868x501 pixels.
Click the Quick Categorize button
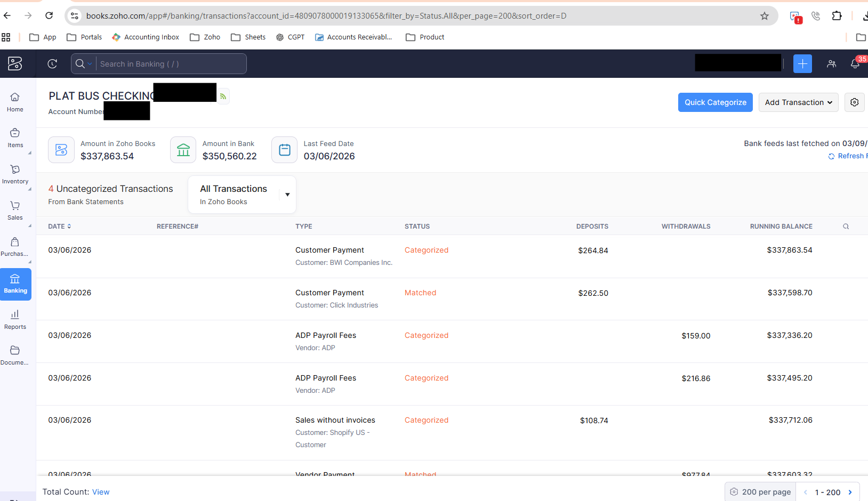pyautogui.click(x=716, y=102)
